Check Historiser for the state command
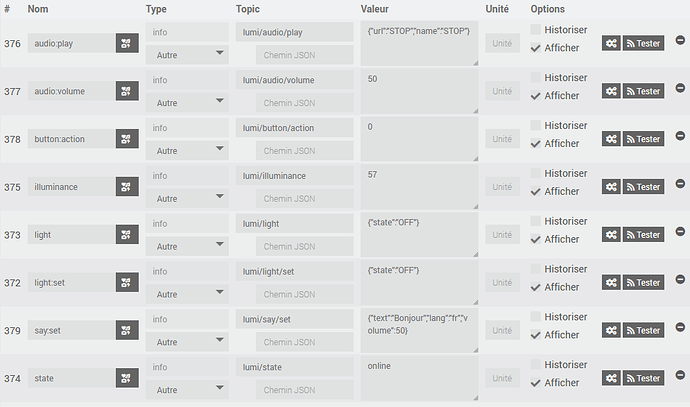The height and width of the screenshot is (407, 690). coord(536,365)
